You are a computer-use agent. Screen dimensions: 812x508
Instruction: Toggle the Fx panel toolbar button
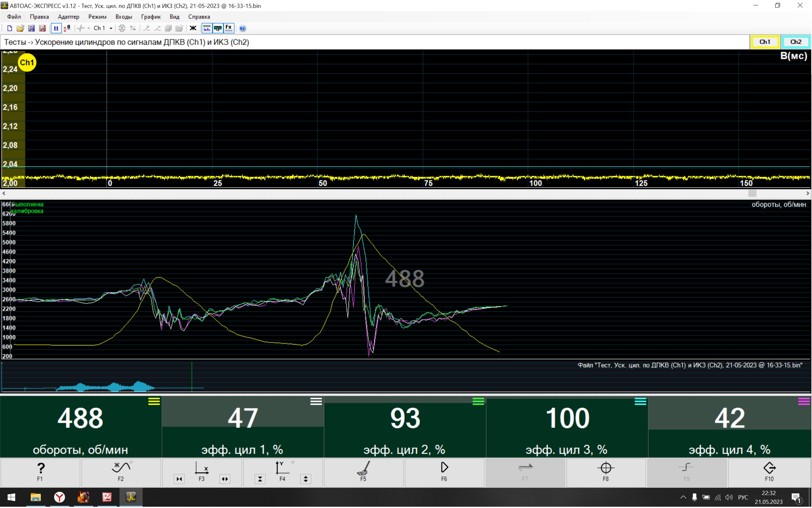(x=229, y=28)
